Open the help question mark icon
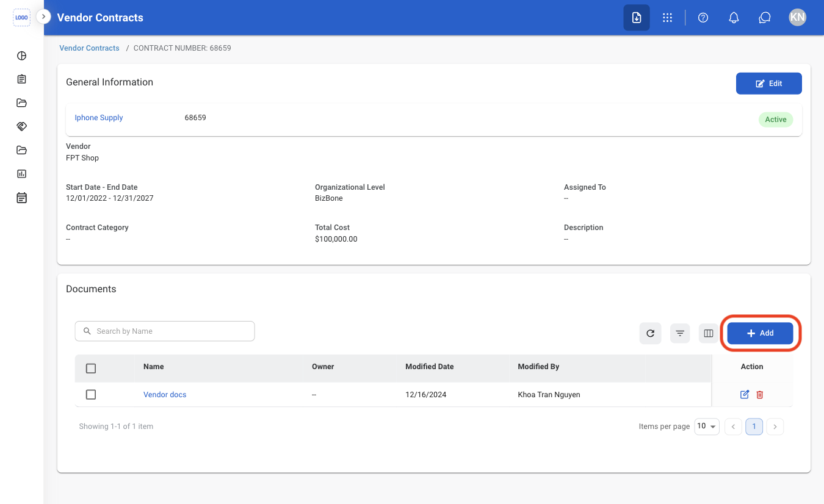This screenshot has width=824, height=504. [x=703, y=18]
